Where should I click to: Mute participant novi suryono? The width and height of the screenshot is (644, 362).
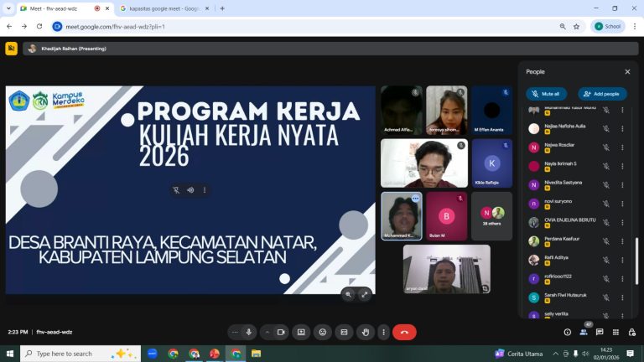pyautogui.click(x=605, y=204)
